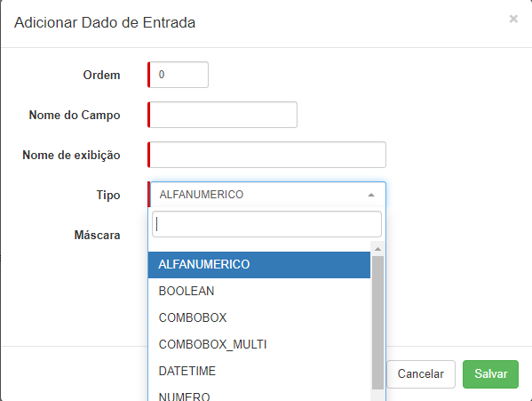The width and height of the screenshot is (532, 401).
Task: Choose BOOLEAN from the type list
Action: (x=259, y=291)
